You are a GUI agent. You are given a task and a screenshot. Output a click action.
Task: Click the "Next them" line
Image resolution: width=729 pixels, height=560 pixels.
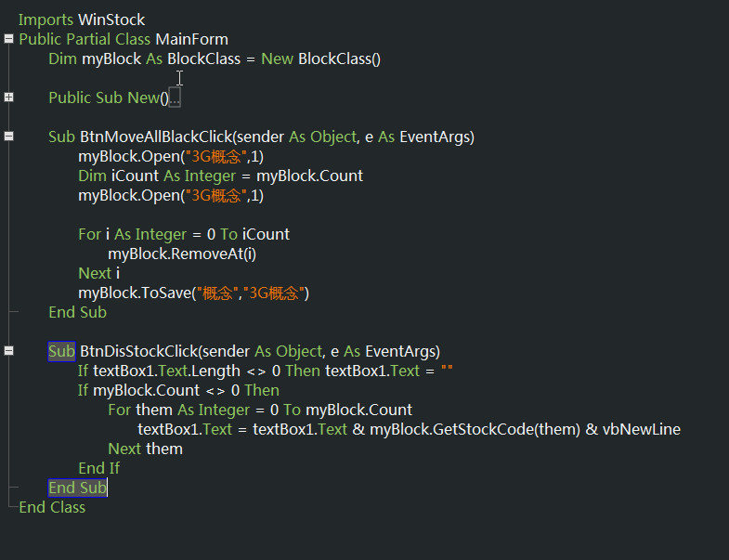pyautogui.click(x=145, y=449)
